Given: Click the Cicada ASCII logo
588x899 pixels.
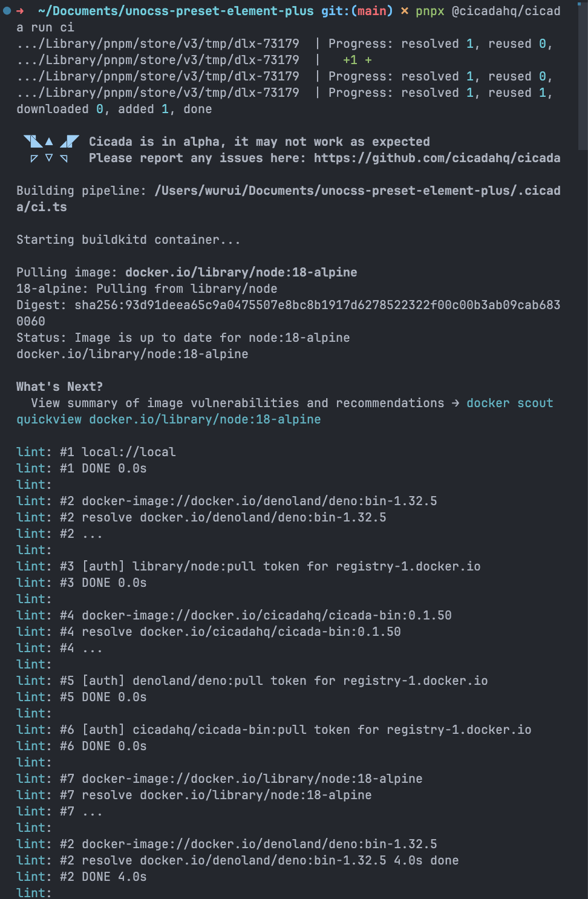Looking at the screenshot, I should pos(51,149).
